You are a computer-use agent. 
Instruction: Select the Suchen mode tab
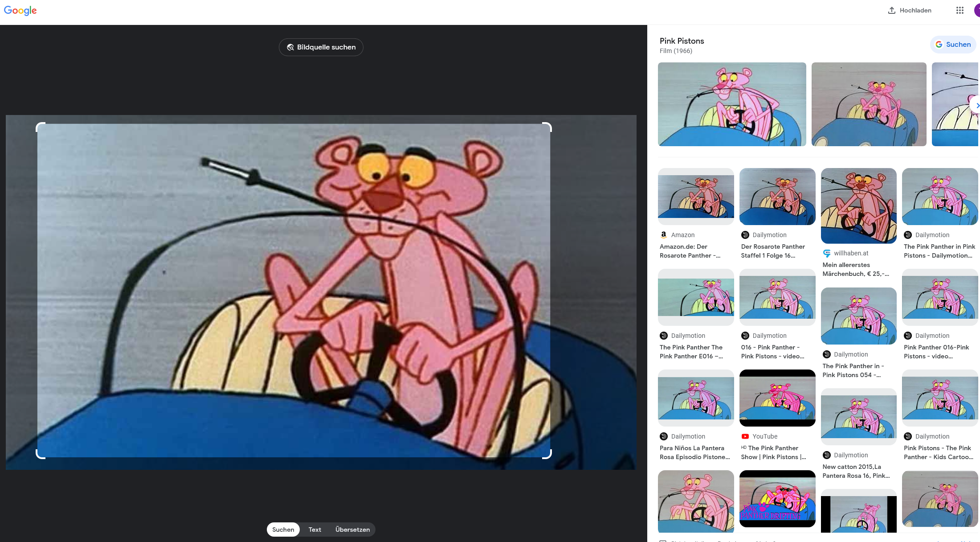[x=283, y=530]
